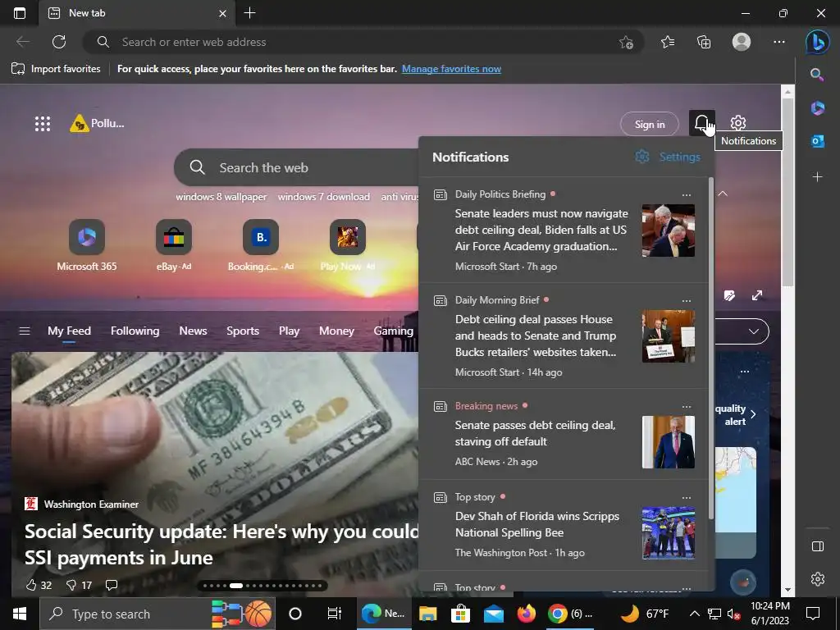Click the page vertical scrollbar thumb
840x630 pixels.
tap(787, 193)
